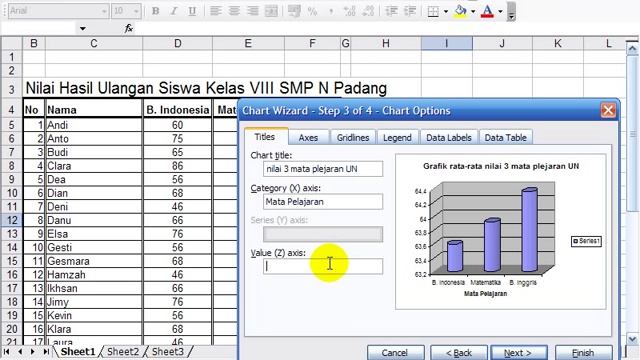Apply percent style format

click(x=312, y=11)
